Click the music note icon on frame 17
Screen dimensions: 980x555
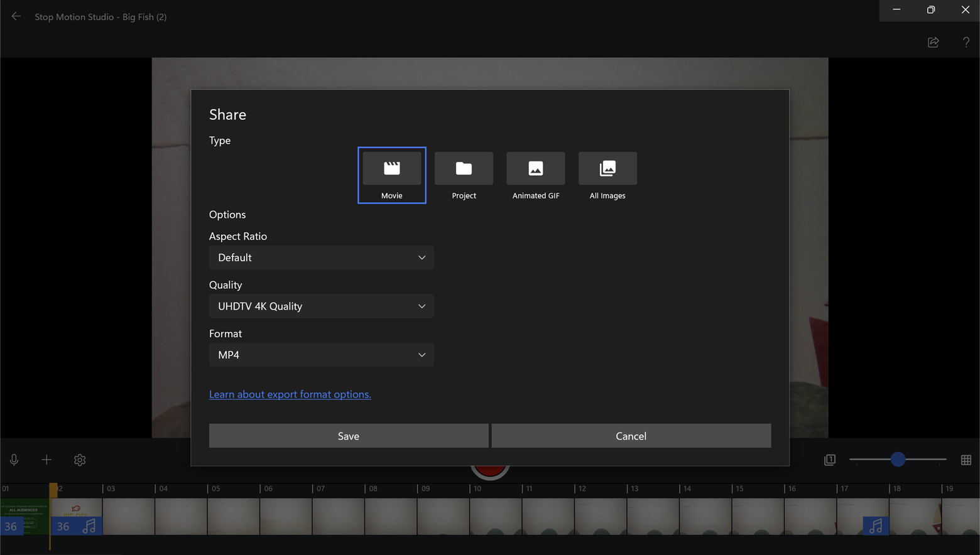(x=876, y=526)
